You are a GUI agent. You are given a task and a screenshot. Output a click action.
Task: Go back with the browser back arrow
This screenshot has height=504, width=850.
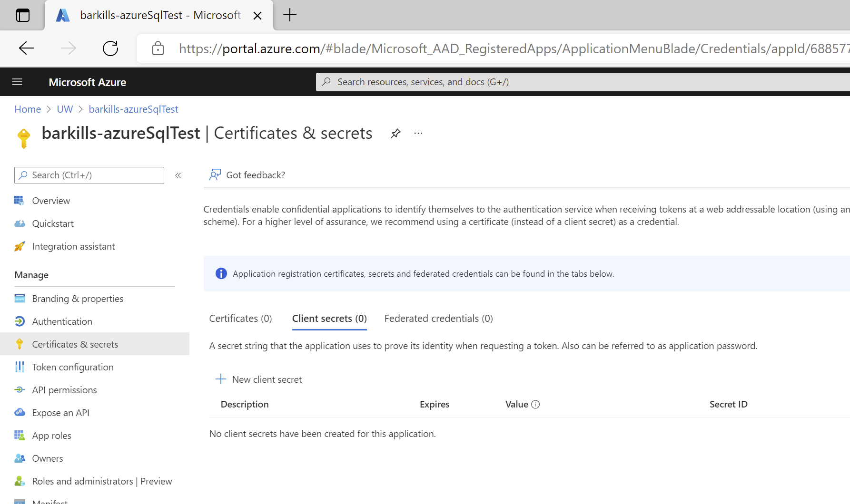click(x=27, y=48)
